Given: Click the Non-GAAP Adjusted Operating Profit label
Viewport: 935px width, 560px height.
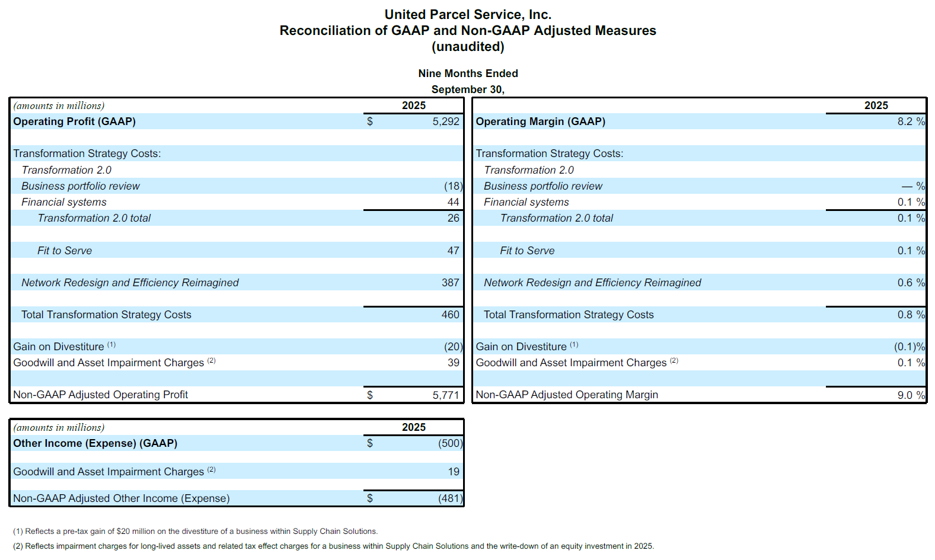Looking at the screenshot, I should (x=100, y=395).
